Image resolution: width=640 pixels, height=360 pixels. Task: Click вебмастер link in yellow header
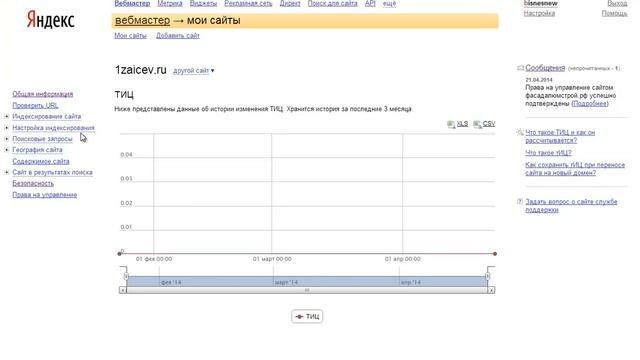tap(142, 20)
